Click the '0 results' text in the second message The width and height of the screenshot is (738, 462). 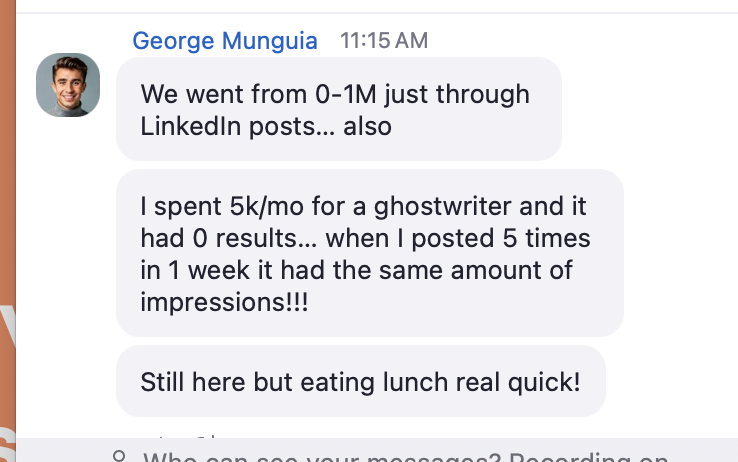(230, 240)
